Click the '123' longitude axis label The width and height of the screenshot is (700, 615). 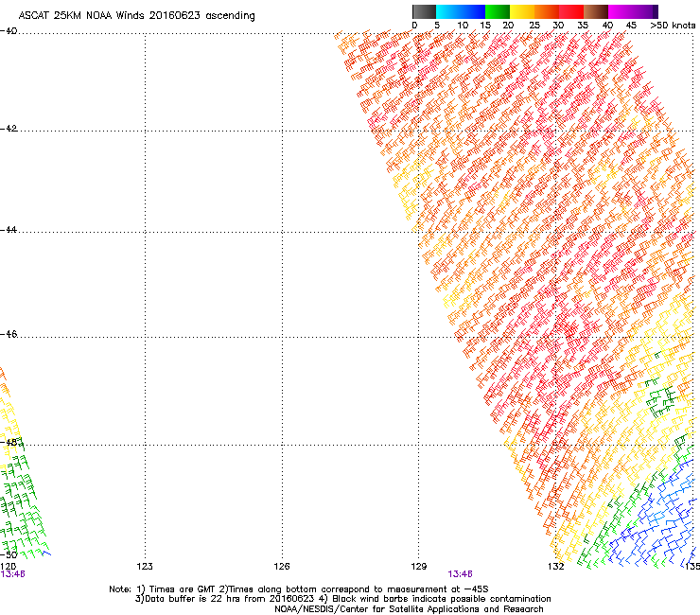click(x=145, y=567)
